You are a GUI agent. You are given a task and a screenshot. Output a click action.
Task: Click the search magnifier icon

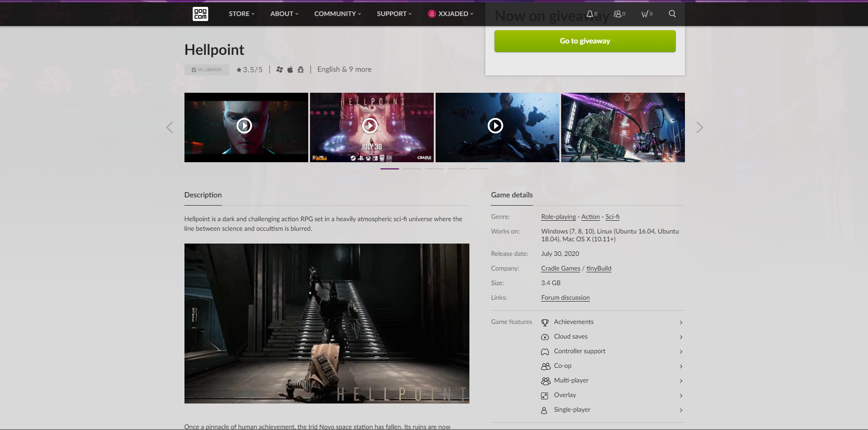click(x=672, y=14)
